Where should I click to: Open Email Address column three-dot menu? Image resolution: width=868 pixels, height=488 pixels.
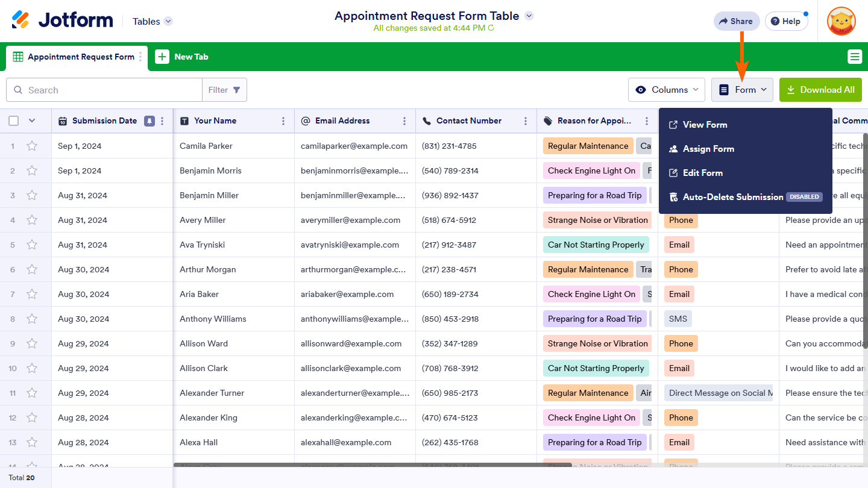(404, 121)
